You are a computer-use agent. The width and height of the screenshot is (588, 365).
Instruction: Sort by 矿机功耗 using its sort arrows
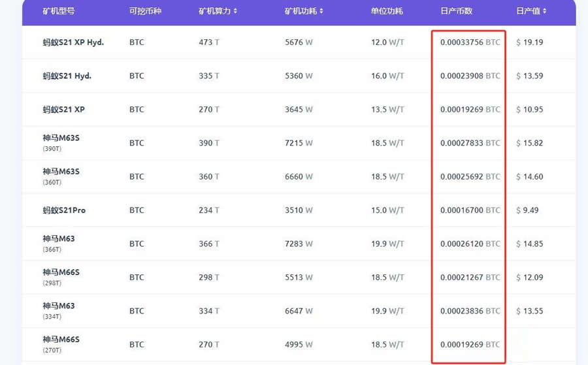point(321,11)
